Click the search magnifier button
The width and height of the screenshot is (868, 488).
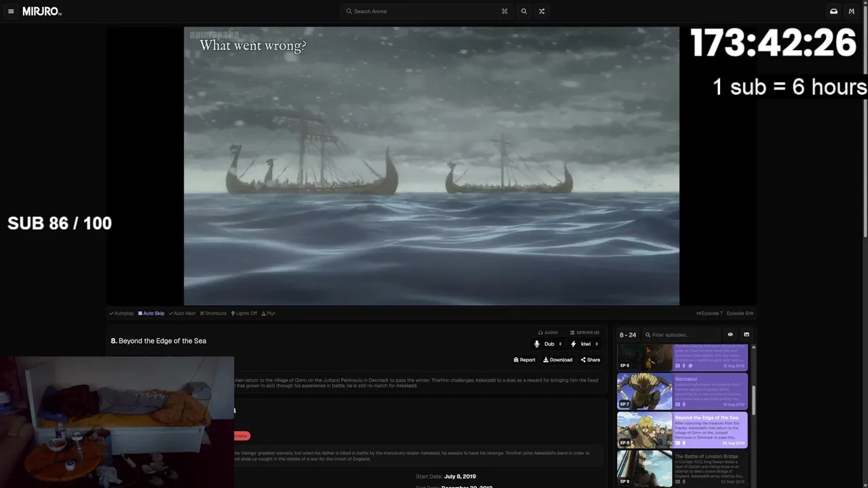(x=524, y=12)
